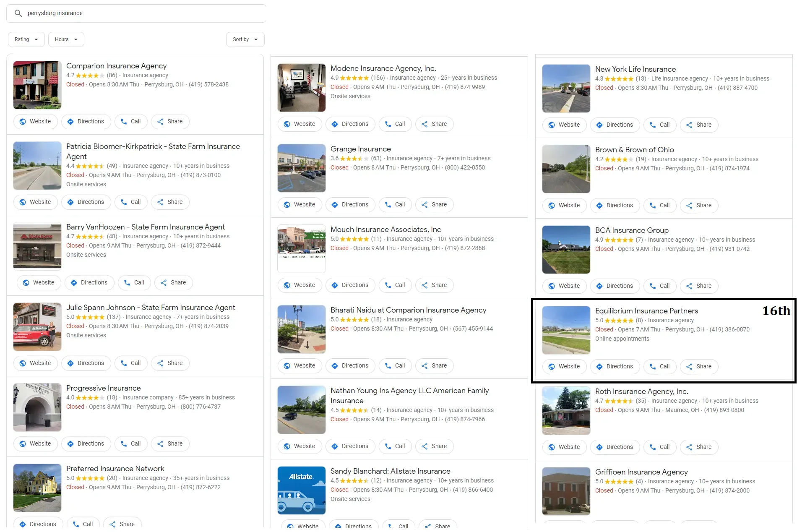Call Bharati Naidu at Comparion Insurance Agency
This screenshot has width=797, height=532.
point(395,366)
